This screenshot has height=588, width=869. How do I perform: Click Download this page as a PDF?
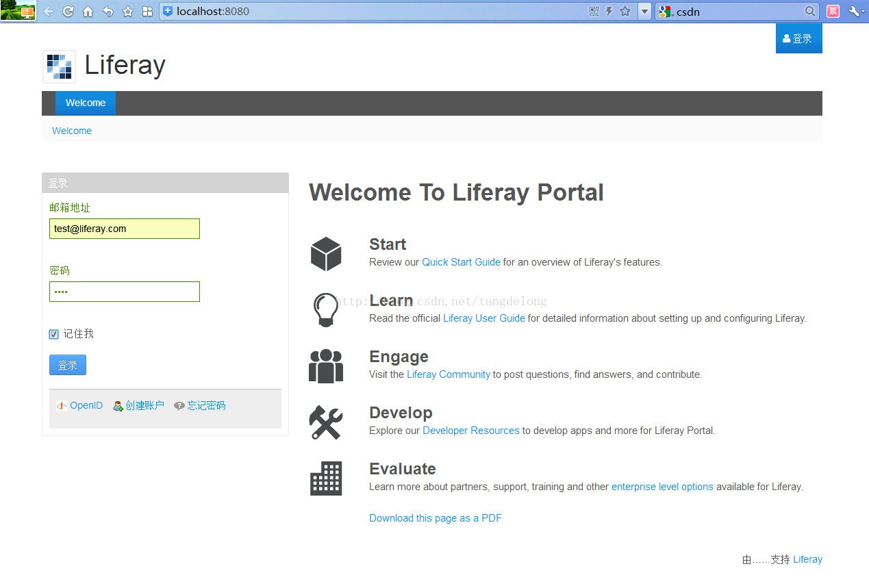436,517
